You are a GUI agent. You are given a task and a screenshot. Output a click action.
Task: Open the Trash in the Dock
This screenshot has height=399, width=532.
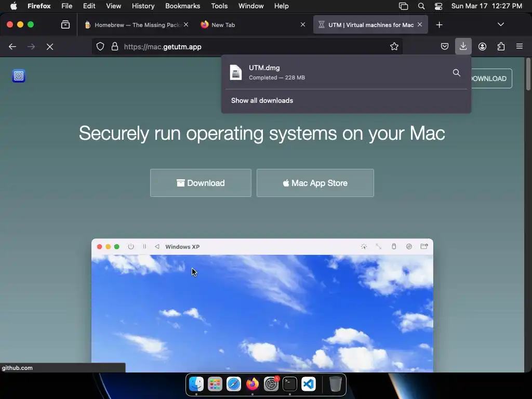click(335, 384)
